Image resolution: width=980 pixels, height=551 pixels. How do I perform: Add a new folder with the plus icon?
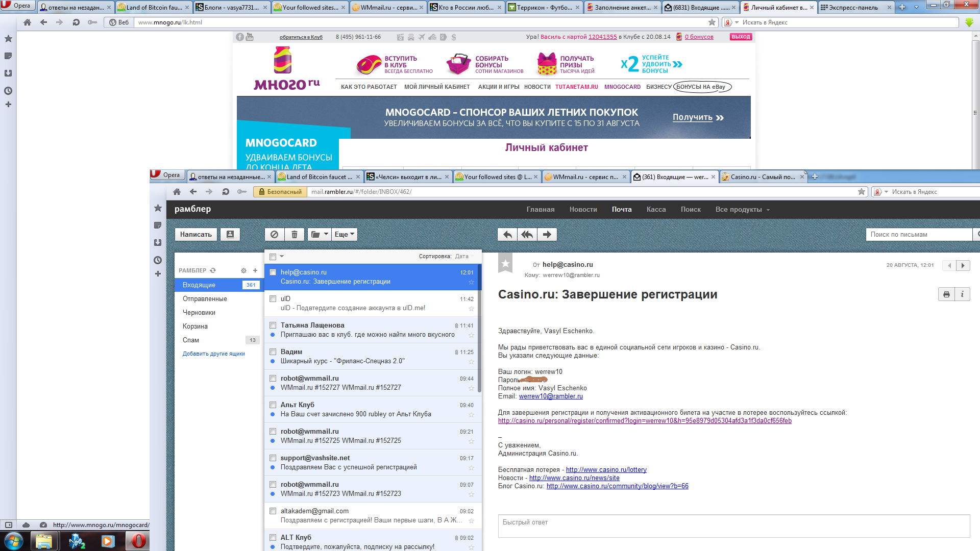pyautogui.click(x=255, y=270)
